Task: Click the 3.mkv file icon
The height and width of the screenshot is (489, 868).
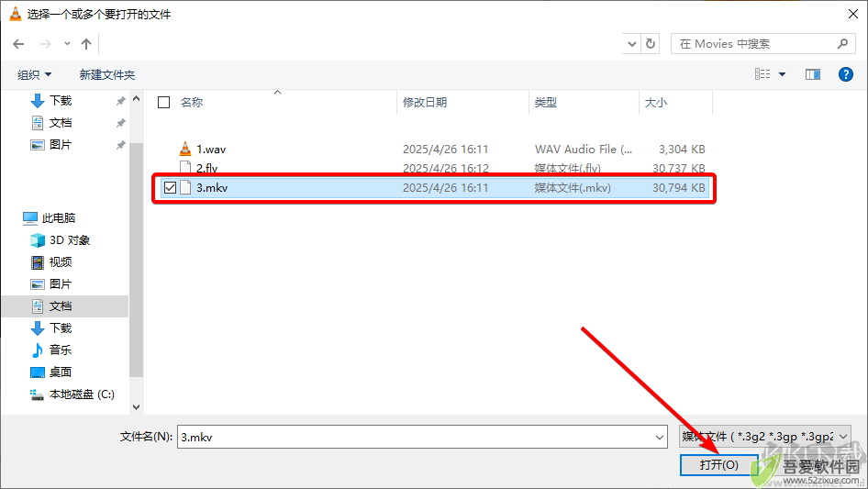Action: 185,188
